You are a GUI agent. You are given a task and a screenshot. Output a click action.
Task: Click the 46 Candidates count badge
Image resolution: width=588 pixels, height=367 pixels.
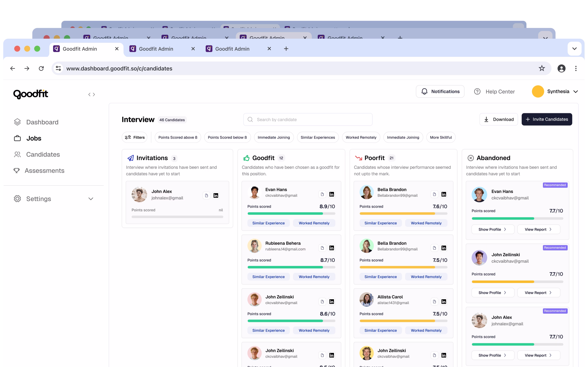click(172, 120)
